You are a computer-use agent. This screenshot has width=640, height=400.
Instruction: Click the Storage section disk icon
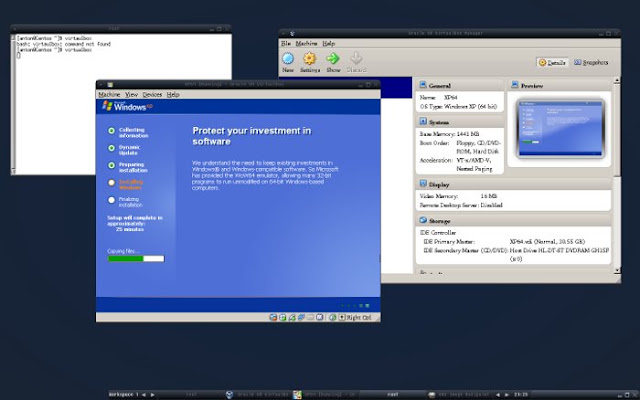[423, 220]
